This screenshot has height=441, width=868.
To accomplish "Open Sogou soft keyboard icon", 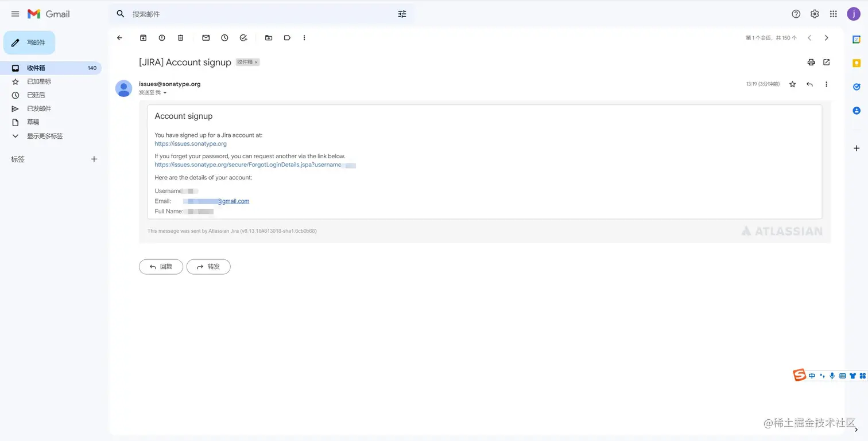I will click(842, 376).
